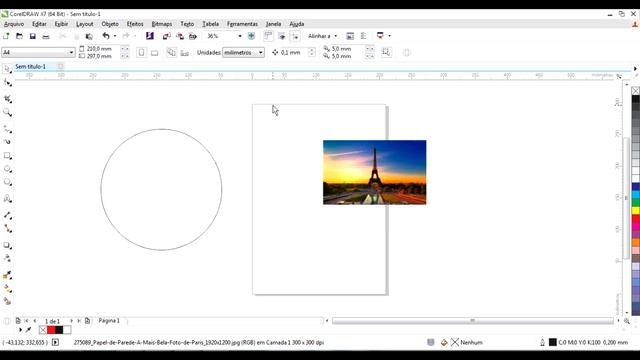Click the nudge distance 0,1 mm field
Viewport: 640px width, 360px height.
click(x=290, y=52)
